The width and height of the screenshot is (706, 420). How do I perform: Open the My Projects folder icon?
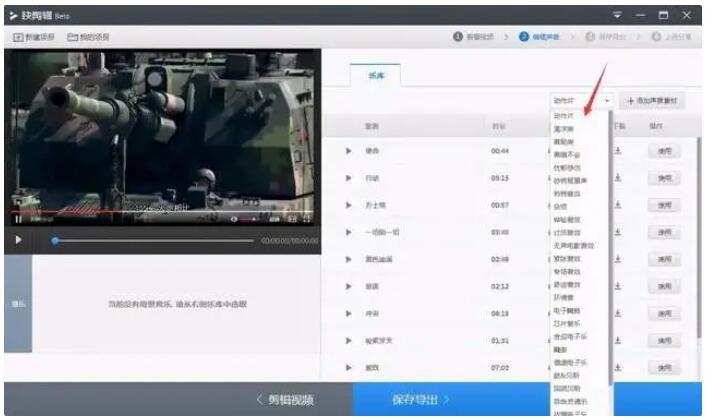(x=72, y=37)
